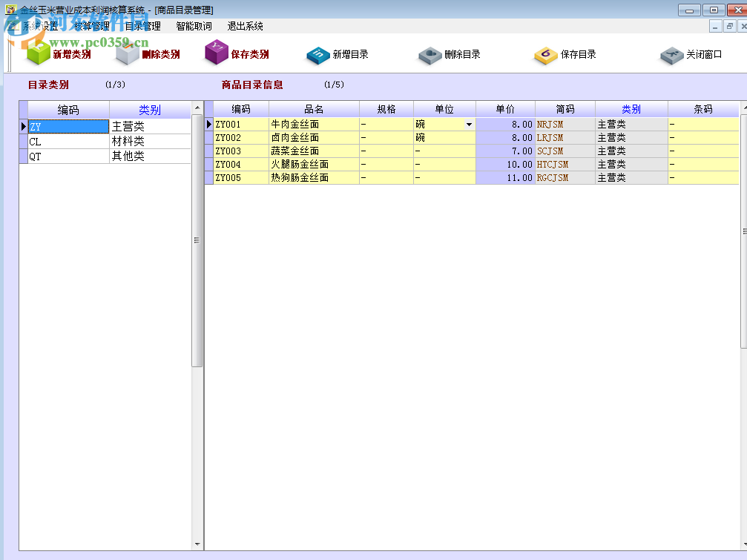Sort left list by 编码 header
Viewport: 747px width, 560px height.
click(68, 110)
